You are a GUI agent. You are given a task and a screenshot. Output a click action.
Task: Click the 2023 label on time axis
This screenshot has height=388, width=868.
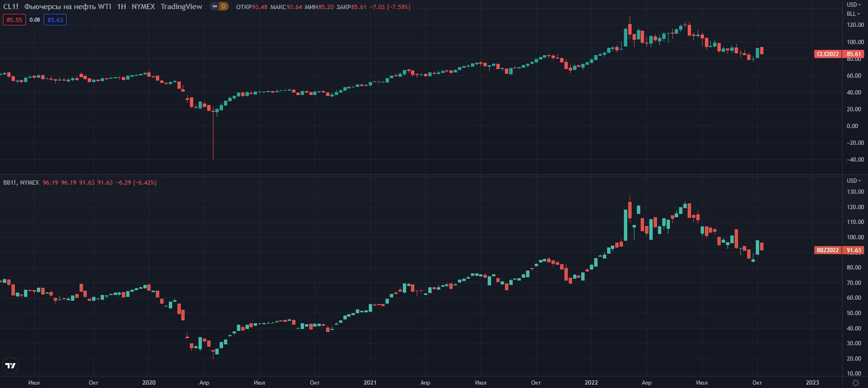click(812, 383)
